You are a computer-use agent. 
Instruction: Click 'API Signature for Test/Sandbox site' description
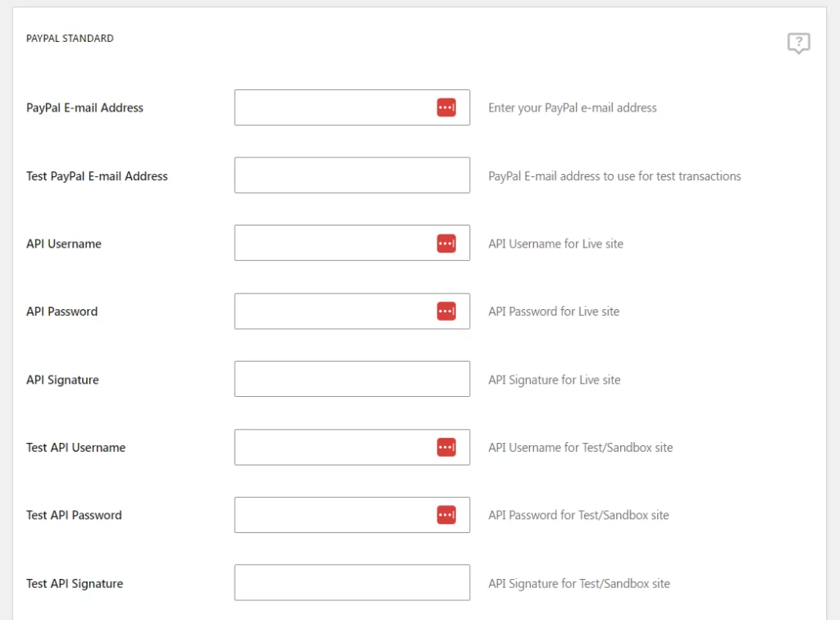pyautogui.click(x=579, y=584)
